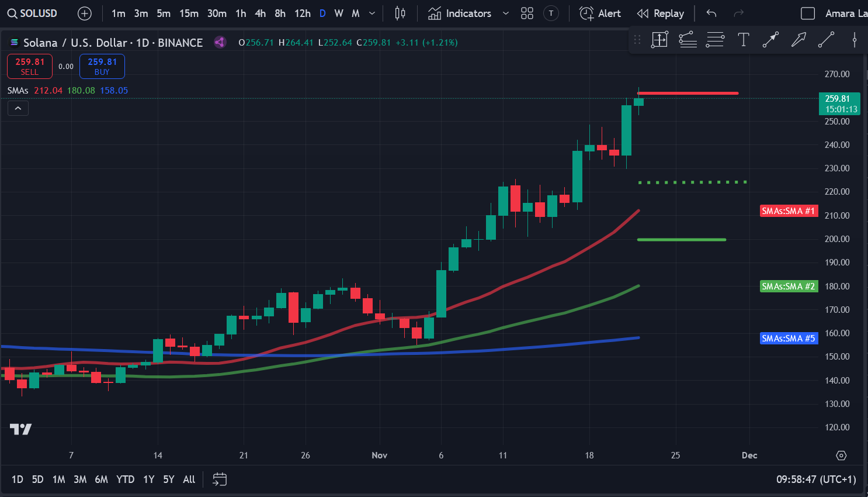Open the timezone menu showing 09:58:47 (UTC+1)

click(816, 479)
